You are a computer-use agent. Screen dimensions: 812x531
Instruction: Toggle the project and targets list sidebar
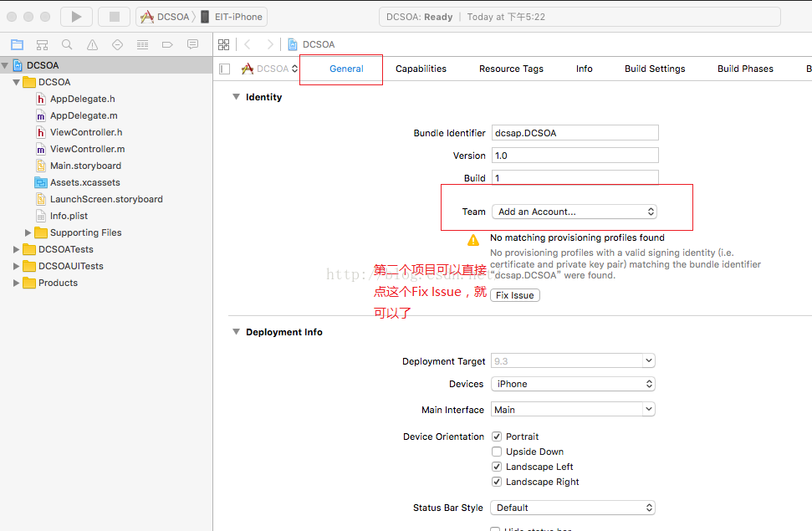click(x=225, y=69)
